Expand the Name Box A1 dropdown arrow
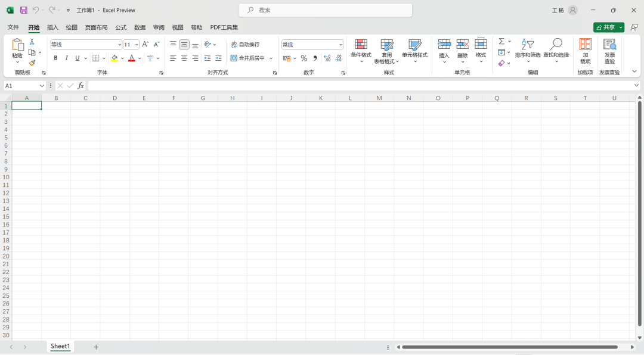644x355 pixels. (42, 85)
